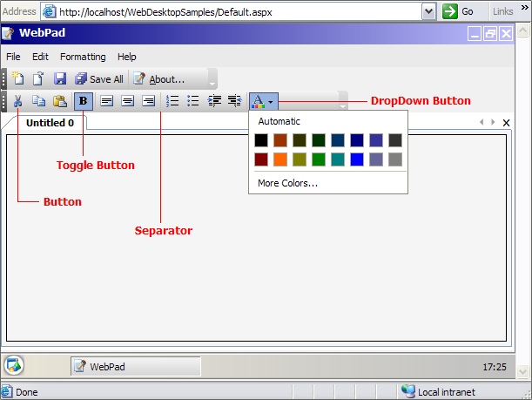Toggle Bold formatting button

tap(84, 101)
